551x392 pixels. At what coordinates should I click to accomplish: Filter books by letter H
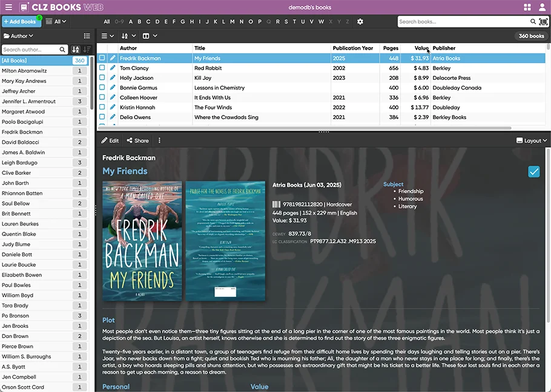tap(192, 21)
